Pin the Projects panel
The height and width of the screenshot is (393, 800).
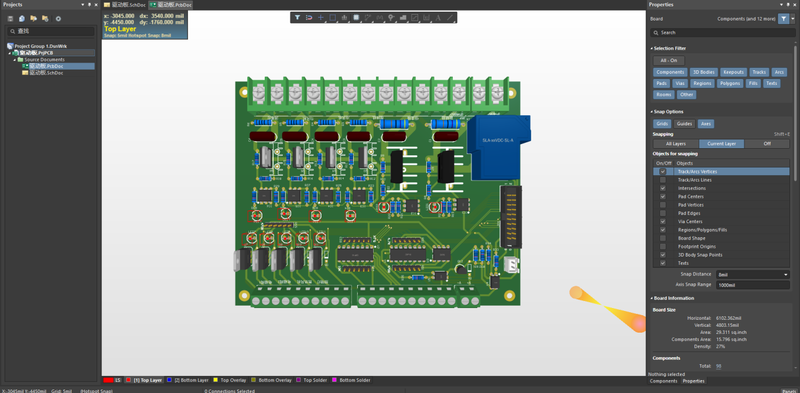tap(89, 5)
